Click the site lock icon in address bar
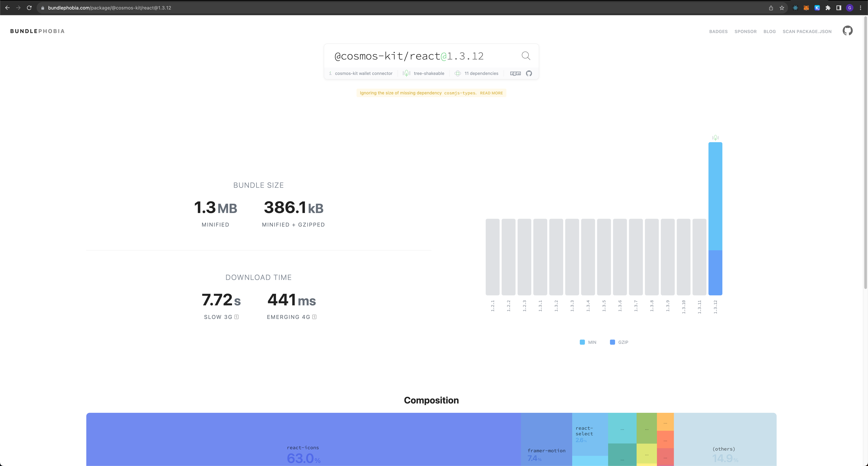Screen dimensions: 868x466 point(42,8)
